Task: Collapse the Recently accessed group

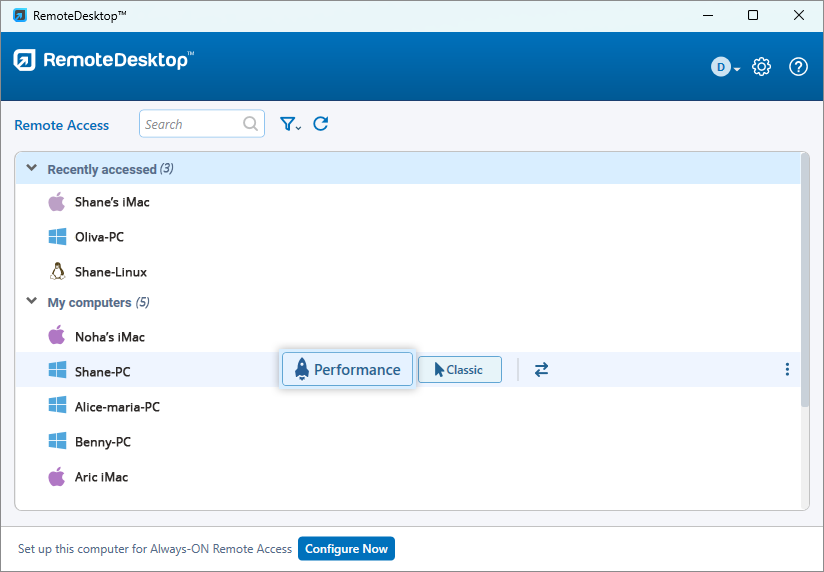Action: pos(31,169)
